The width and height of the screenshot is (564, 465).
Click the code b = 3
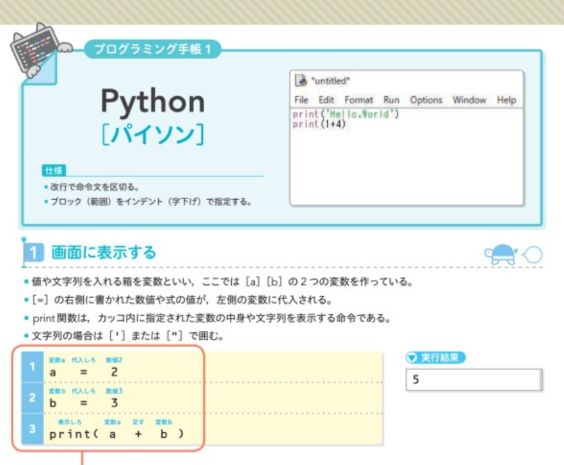pos(84,403)
